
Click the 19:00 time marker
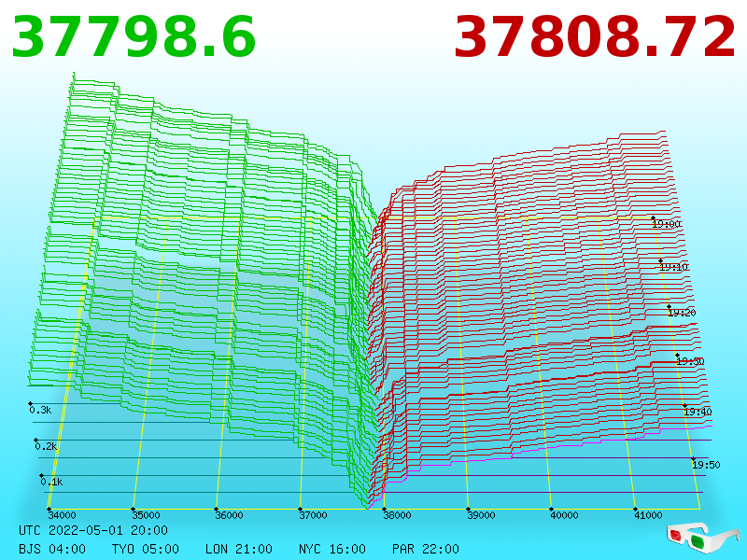tap(667, 224)
